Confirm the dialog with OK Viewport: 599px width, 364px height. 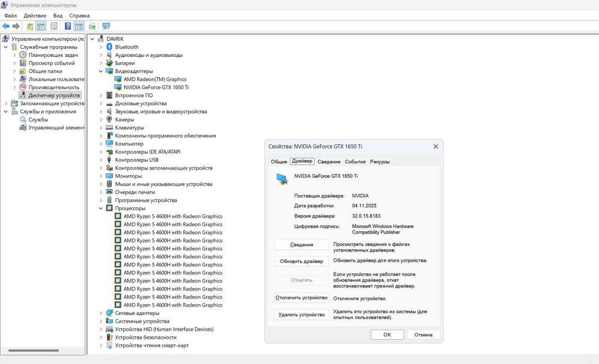387,335
